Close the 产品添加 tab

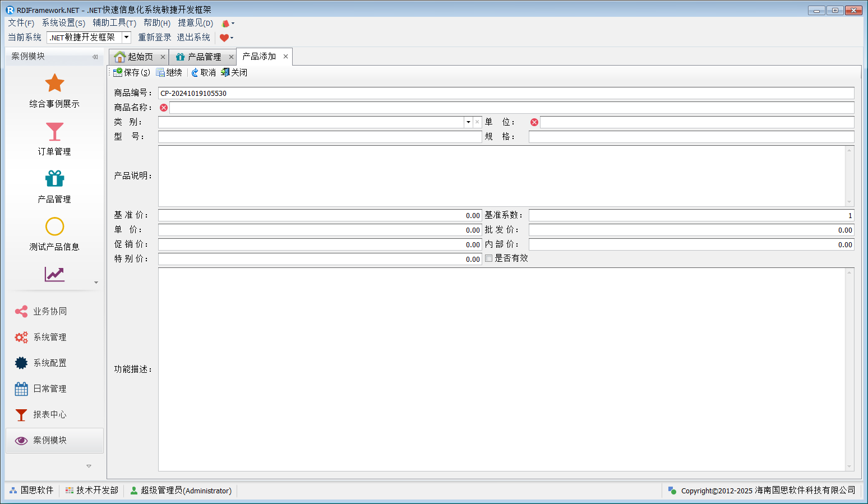pos(285,57)
